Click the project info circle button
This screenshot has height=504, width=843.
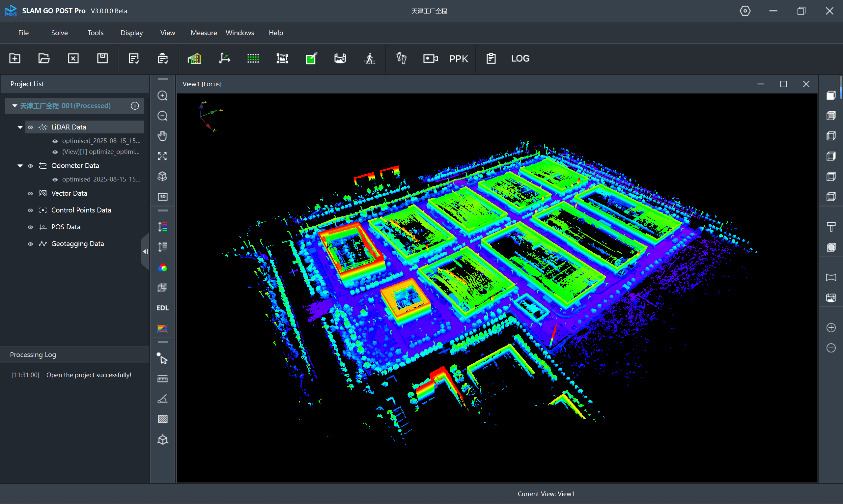pyautogui.click(x=135, y=106)
